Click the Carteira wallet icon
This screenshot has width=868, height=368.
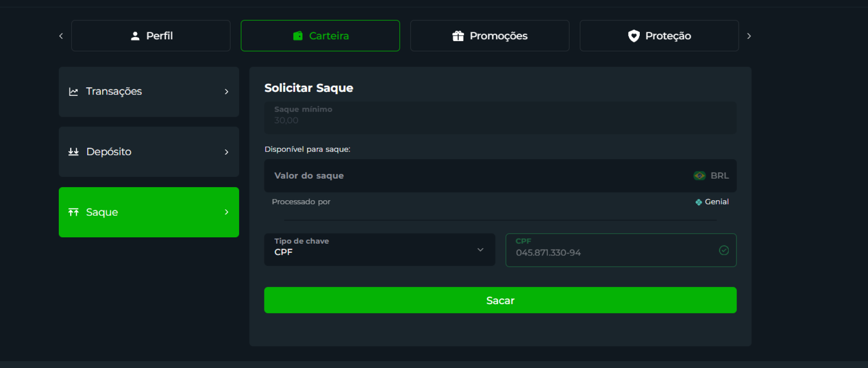point(297,36)
